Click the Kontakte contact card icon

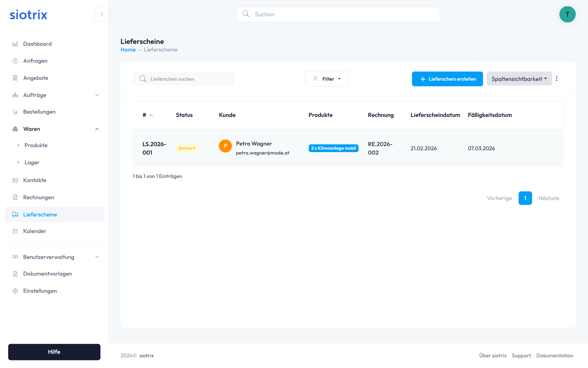point(15,180)
